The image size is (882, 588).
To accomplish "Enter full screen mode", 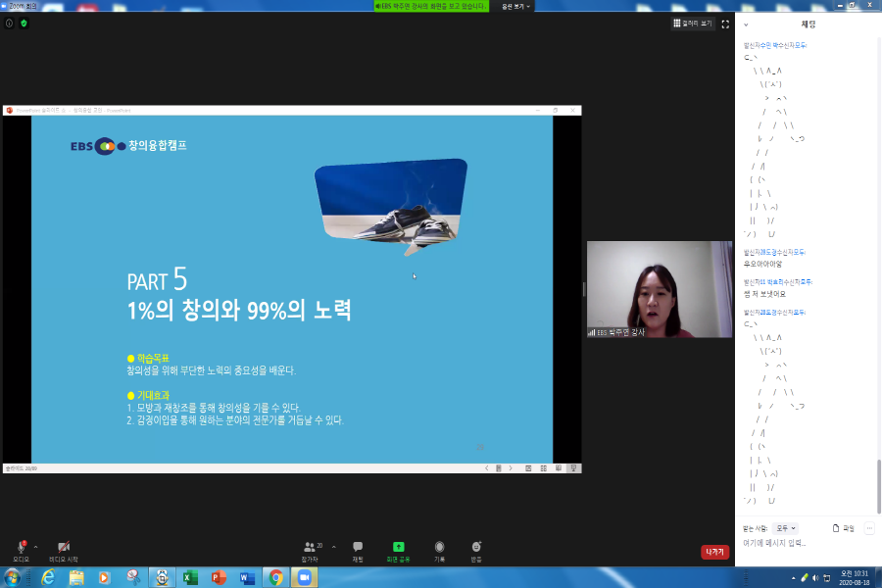I will 725,24.
